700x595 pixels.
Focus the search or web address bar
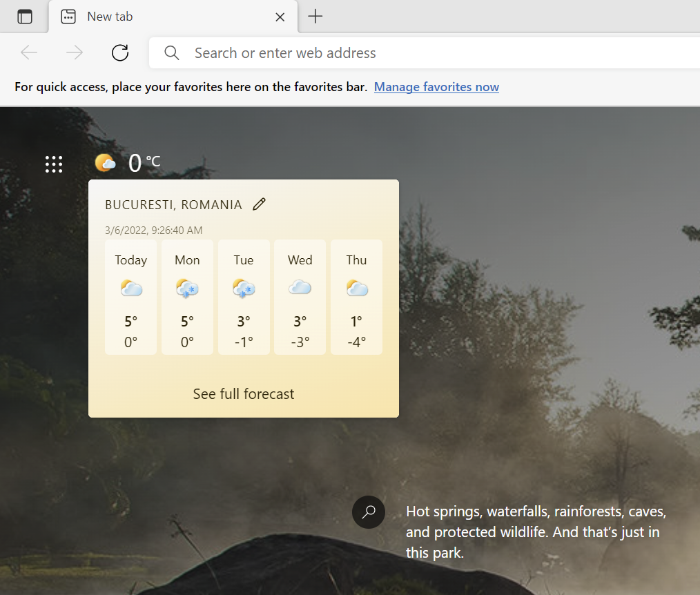424,52
